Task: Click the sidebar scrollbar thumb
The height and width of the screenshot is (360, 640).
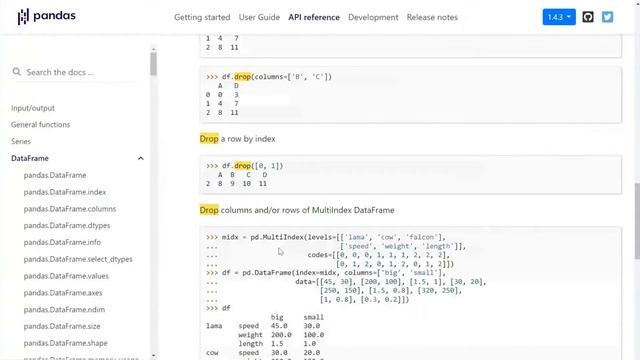Action: pos(153,64)
